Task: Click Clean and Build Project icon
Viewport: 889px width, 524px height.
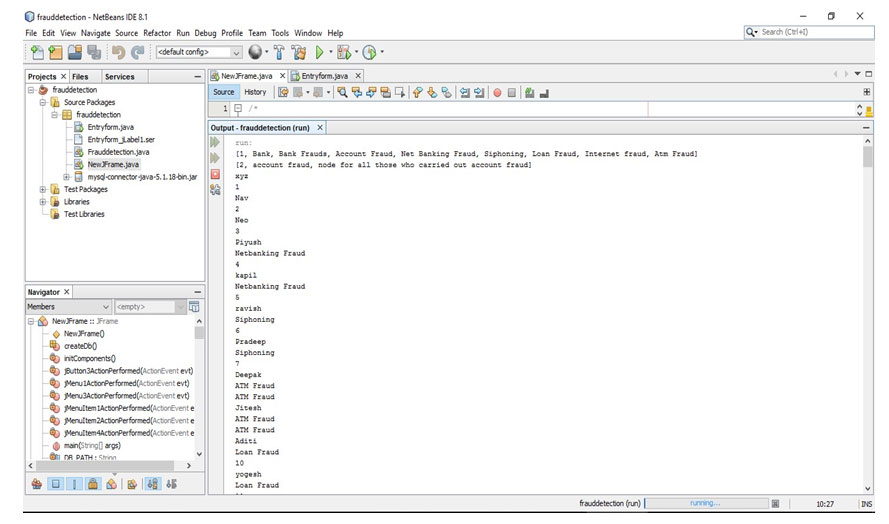Action: [299, 52]
